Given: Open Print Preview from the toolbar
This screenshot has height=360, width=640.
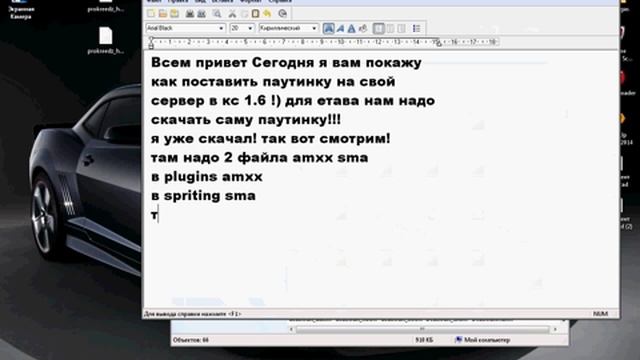Looking at the screenshot, I should click(202, 13).
